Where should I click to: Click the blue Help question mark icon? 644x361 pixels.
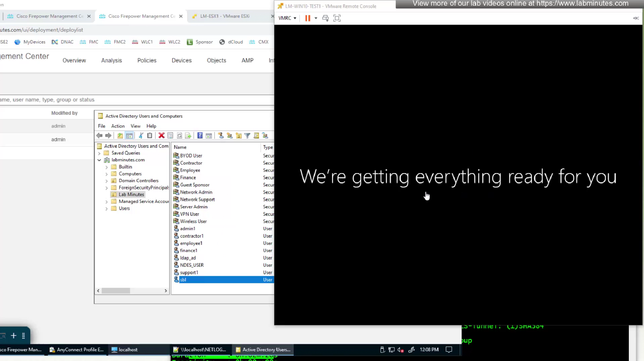pyautogui.click(x=200, y=135)
